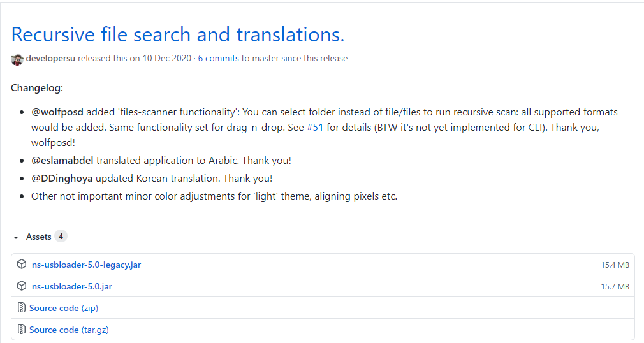Viewport: 644px width, 343px height.
Task: Click the zip file icon for Source code (zip)
Action: click(22, 308)
